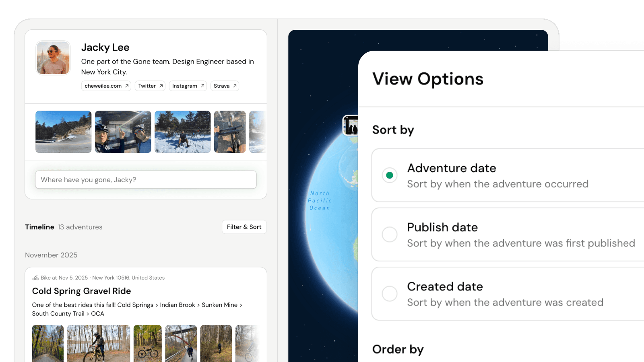644x362 pixels.
Task: Open the Cold Spring Gravel Ride title
Action: coord(81,291)
